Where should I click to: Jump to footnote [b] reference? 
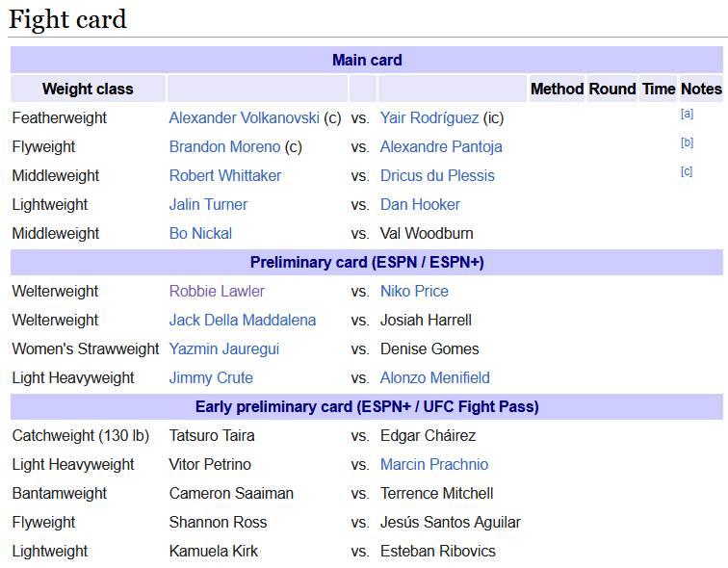[687, 142]
